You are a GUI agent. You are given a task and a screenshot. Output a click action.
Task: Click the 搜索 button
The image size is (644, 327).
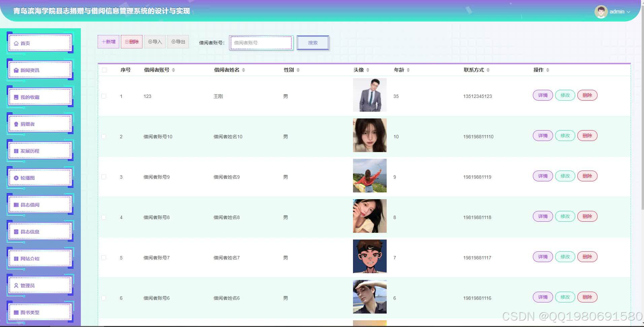pos(313,43)
